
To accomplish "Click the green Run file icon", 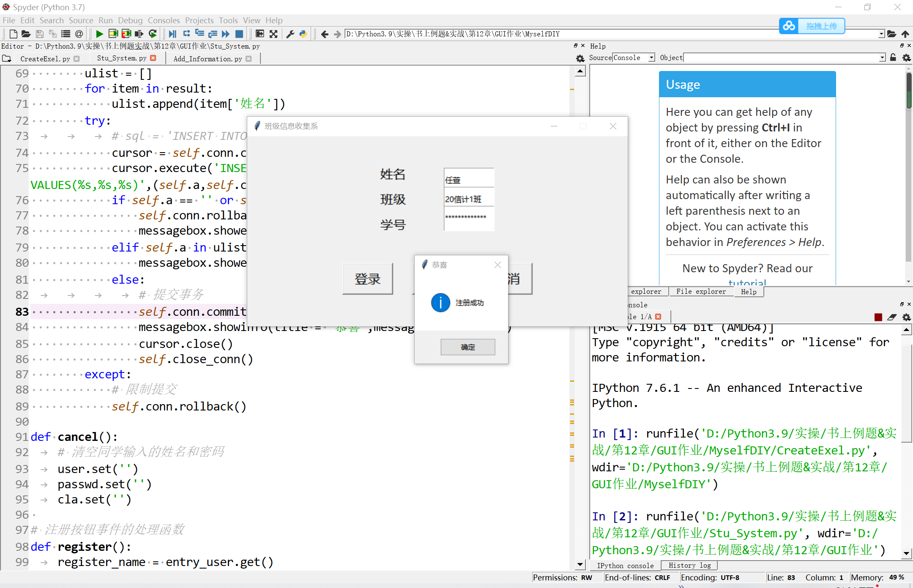I will point(99,34).
